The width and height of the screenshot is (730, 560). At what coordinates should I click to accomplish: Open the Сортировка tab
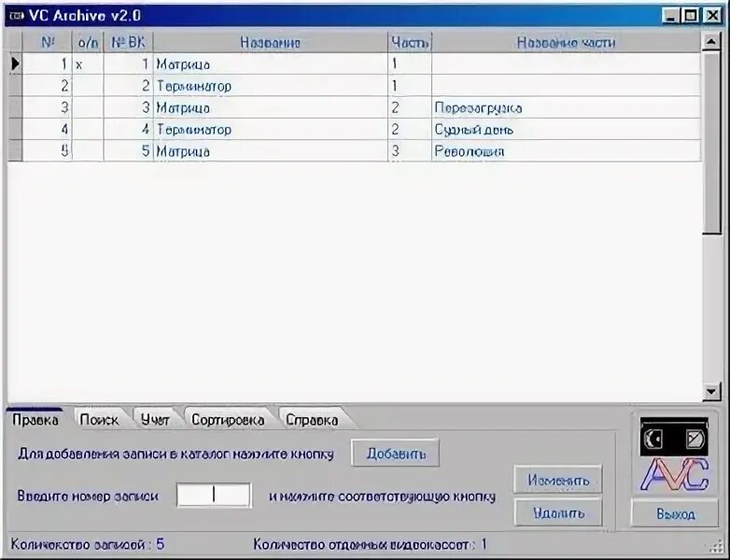228,420
